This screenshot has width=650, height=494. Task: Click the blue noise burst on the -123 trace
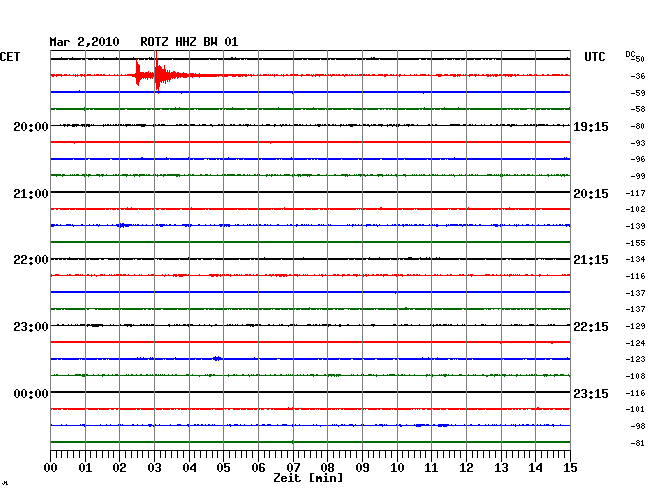(217, 358)
